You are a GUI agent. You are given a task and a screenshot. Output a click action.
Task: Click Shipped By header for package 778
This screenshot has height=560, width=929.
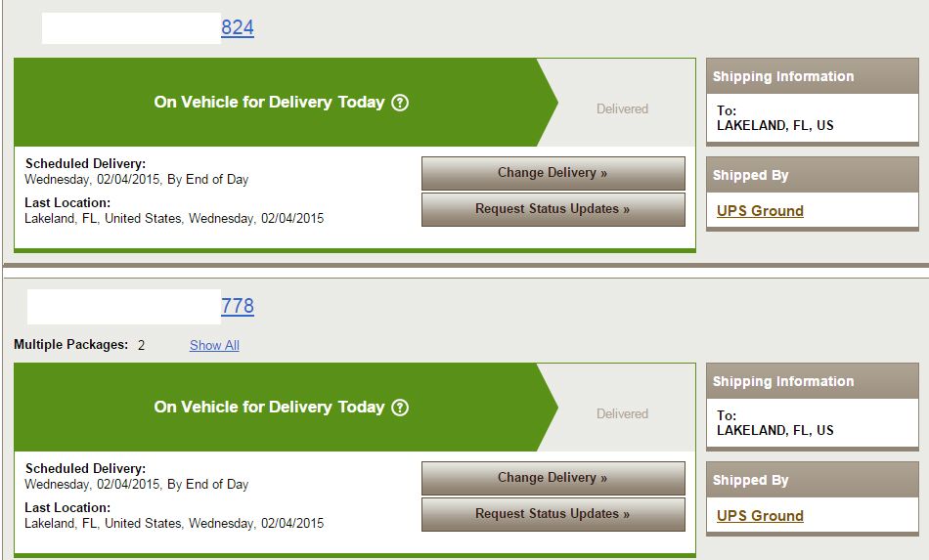click(x=813, y=480)
